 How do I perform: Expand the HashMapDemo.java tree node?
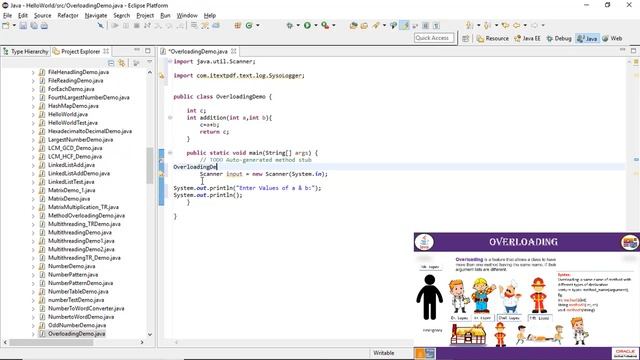tap(33, 106)
